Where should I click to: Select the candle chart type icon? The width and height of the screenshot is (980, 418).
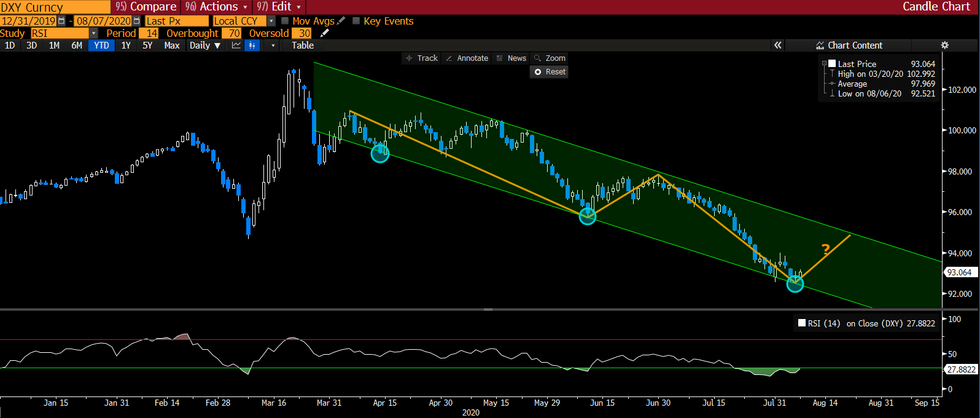pyautogui.click(x=252, y=45)
